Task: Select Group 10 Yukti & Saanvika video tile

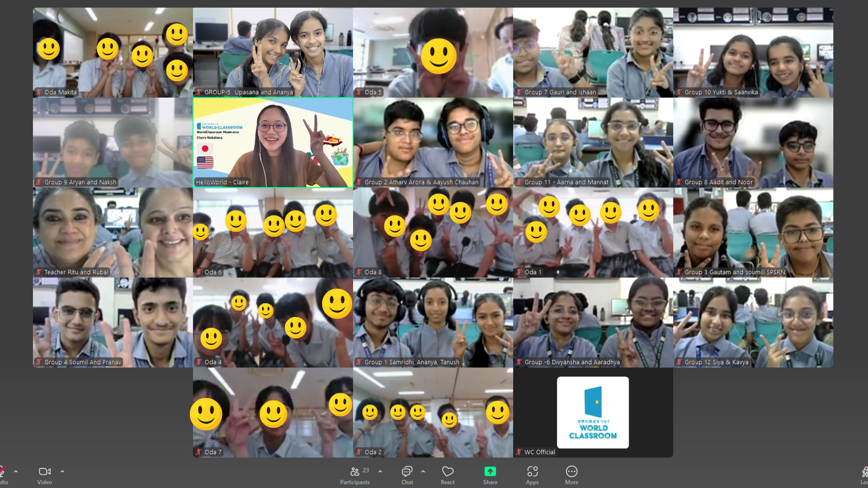Action: (753, 52)
